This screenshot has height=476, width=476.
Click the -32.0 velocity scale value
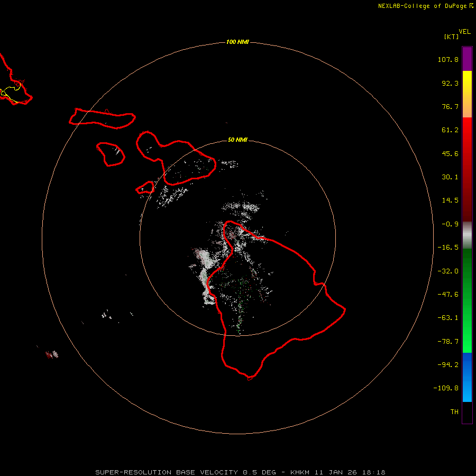click(448, 271)
